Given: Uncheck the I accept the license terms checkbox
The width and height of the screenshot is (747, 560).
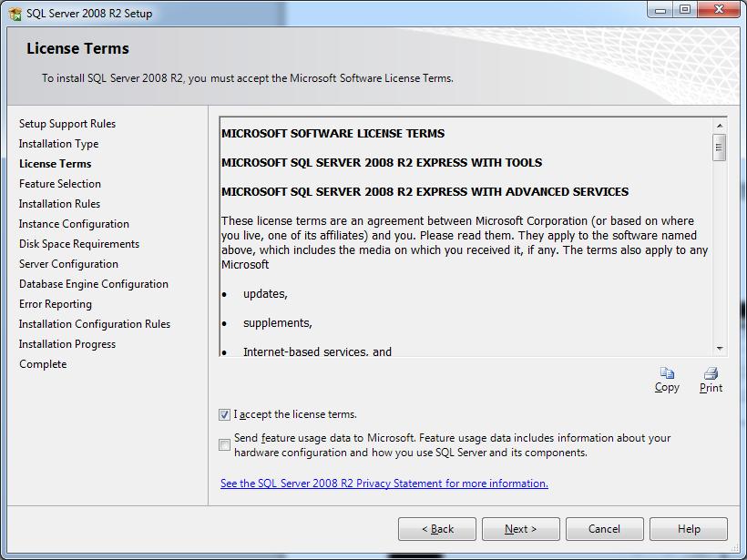Looking at the screenshot, I should [224, 414].
